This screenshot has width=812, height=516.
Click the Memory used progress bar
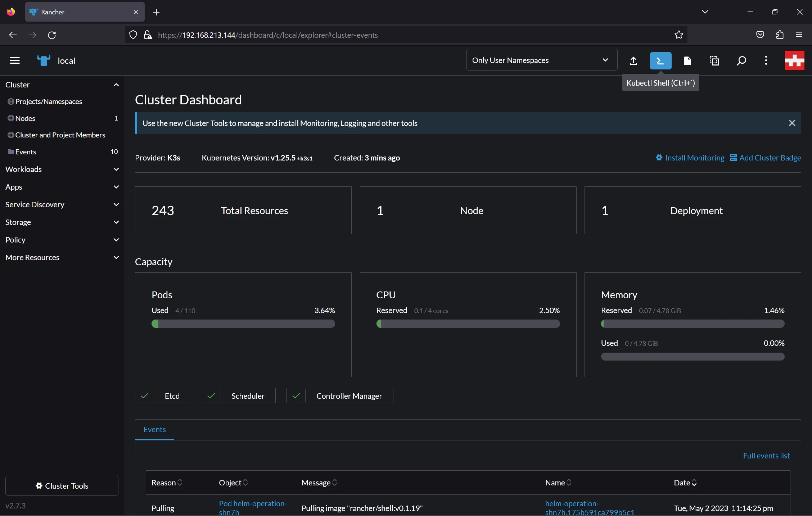click(x=693, y=357)
